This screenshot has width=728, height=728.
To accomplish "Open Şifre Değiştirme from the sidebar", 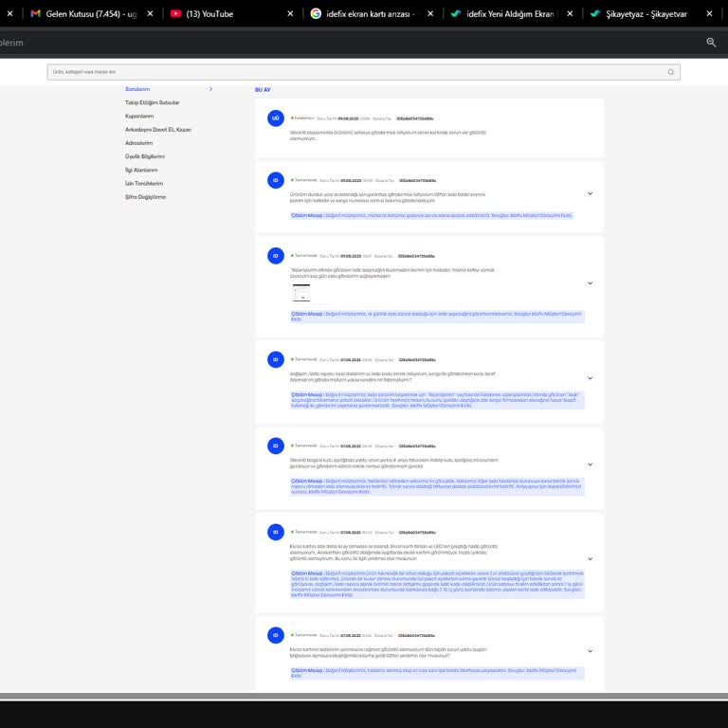I will coord(145,197).
